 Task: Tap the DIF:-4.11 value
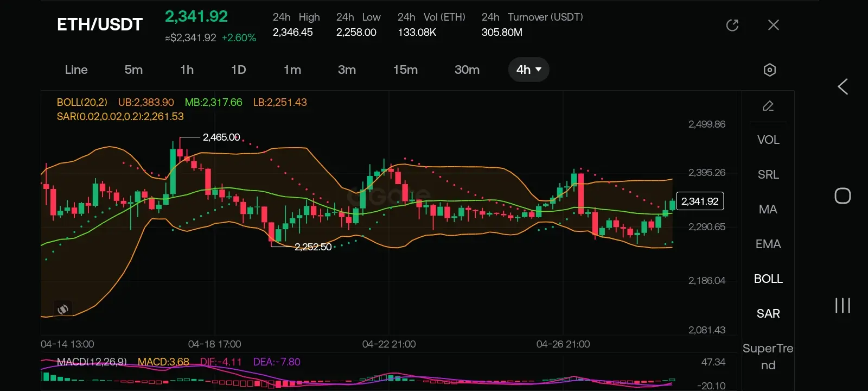click(221, 362)
